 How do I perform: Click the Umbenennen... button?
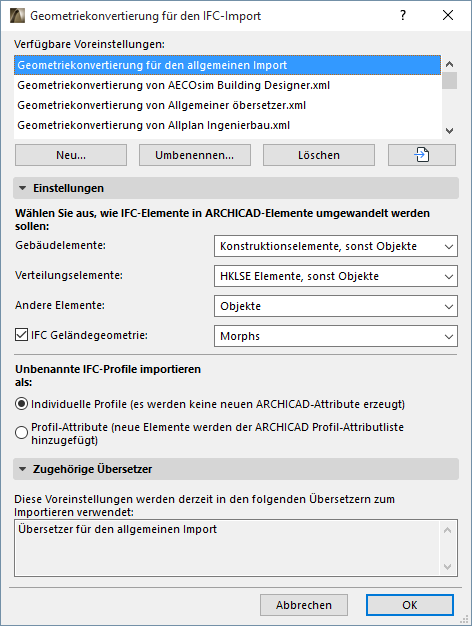point(195,155)
